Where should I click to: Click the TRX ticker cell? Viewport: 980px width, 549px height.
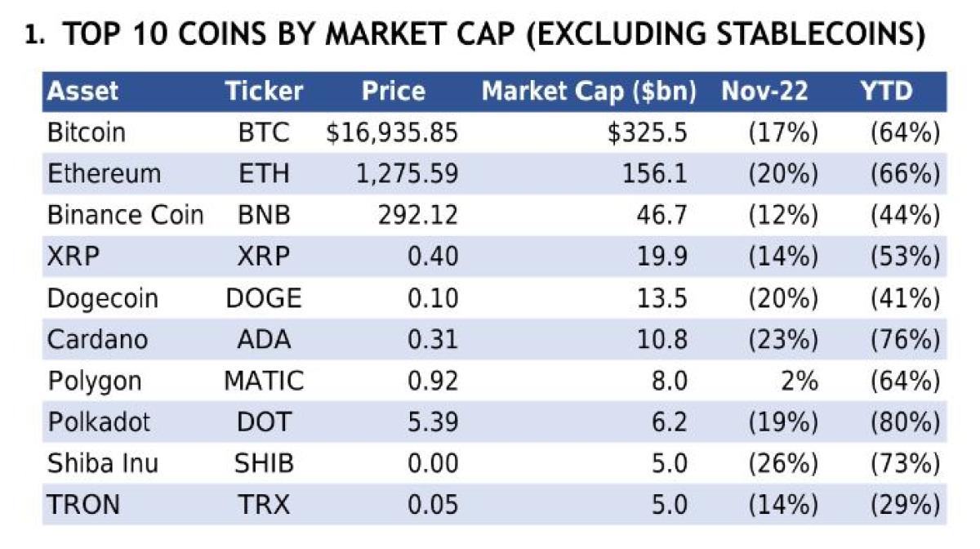pos(264,505)
